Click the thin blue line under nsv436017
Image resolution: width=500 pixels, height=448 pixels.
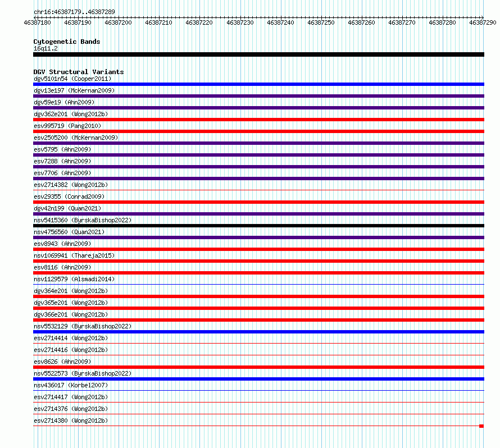click(x=258, y=391)
